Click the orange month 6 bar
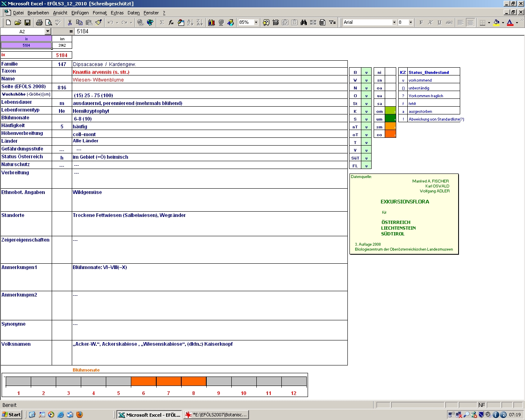The height and width of the screenshot is (420, 525). 144,381
